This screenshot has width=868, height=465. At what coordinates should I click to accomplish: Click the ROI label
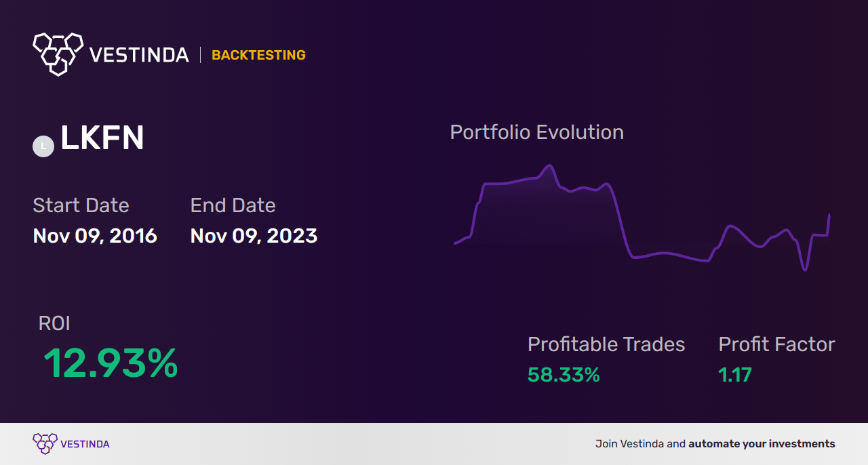pos(54,323)
